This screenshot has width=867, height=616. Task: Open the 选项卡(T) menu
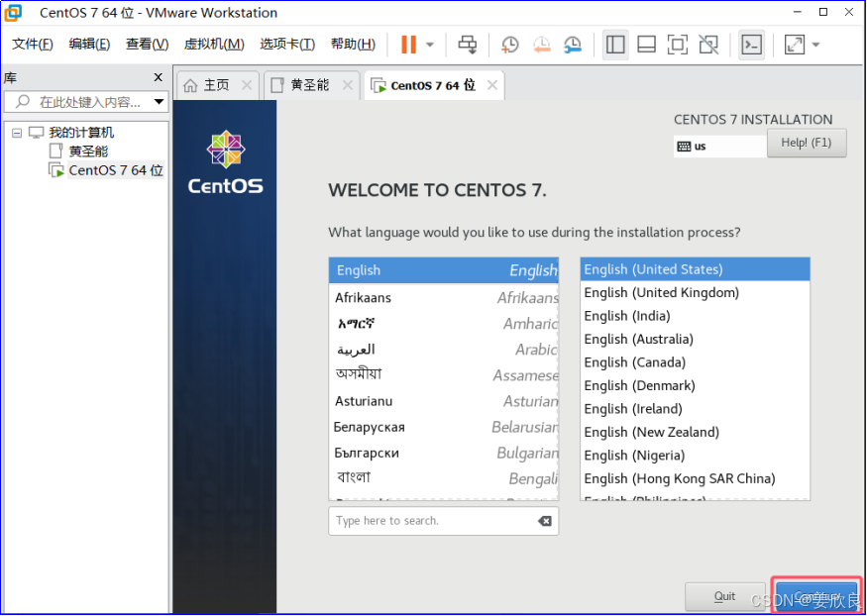(287, 45)
